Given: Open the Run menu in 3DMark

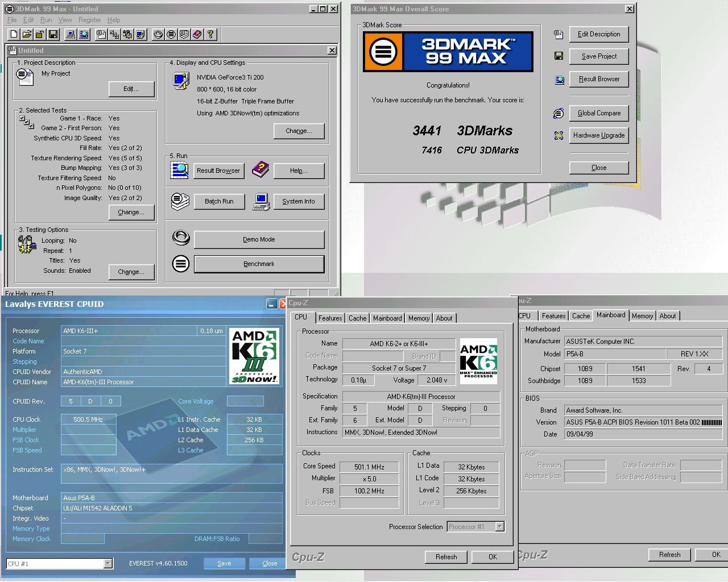Looking at the screenshot, I should pyautogui.click(x=46, y=20).
